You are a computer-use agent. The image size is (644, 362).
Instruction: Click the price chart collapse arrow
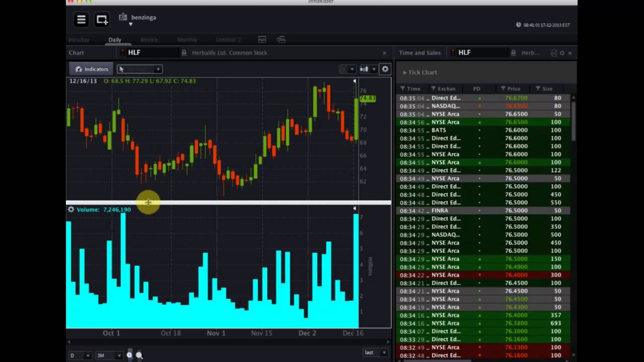[354, 81]
